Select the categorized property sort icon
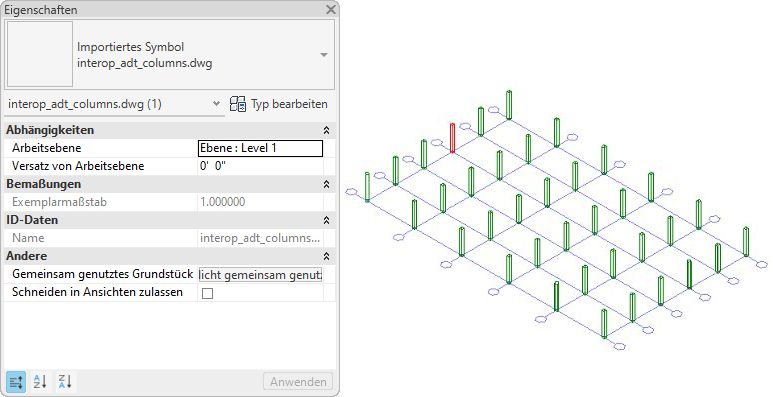The height and width of the screenshot is (397, 773). (16, 382)
